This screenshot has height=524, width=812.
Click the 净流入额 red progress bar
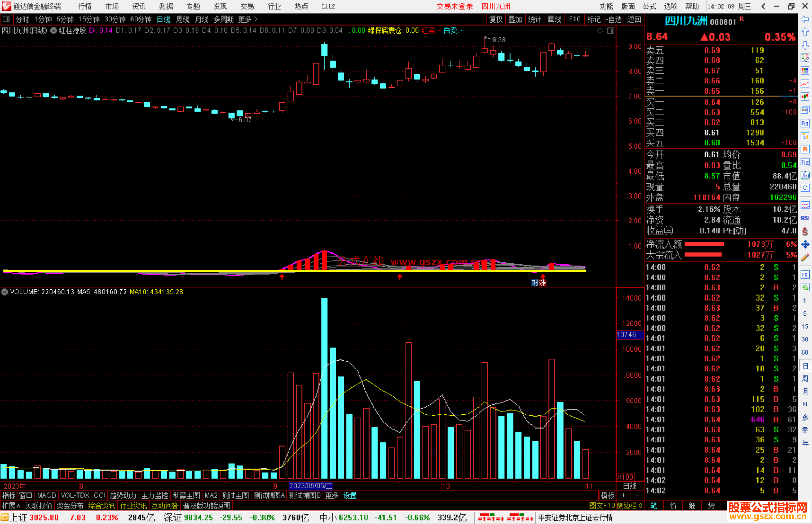[704, 244]
